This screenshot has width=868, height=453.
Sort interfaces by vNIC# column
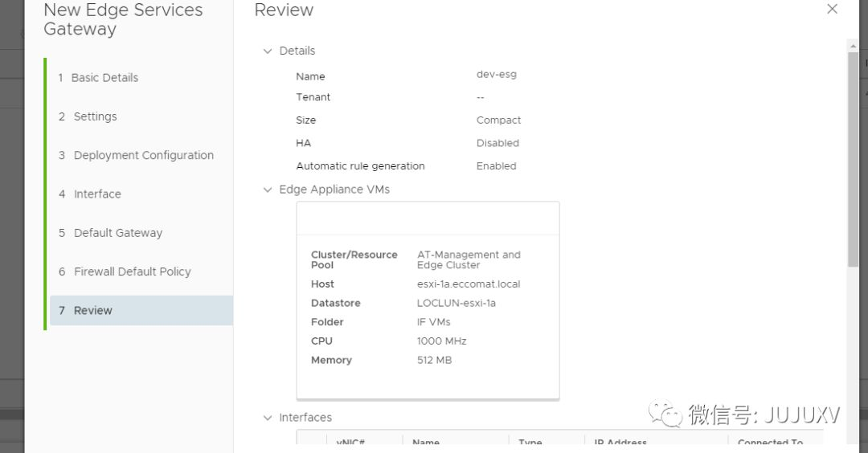pyautogui.click(x=352, y=443)
